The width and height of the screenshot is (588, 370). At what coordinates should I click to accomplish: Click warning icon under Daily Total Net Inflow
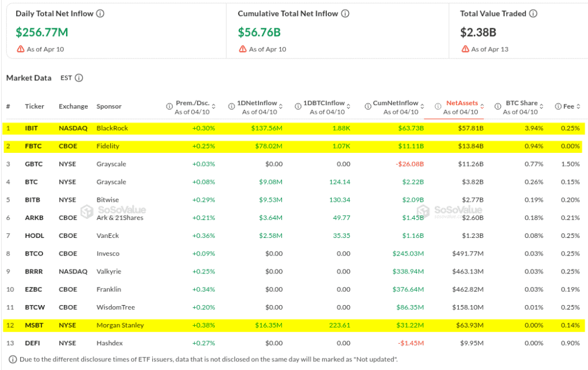tap(21, 49)
